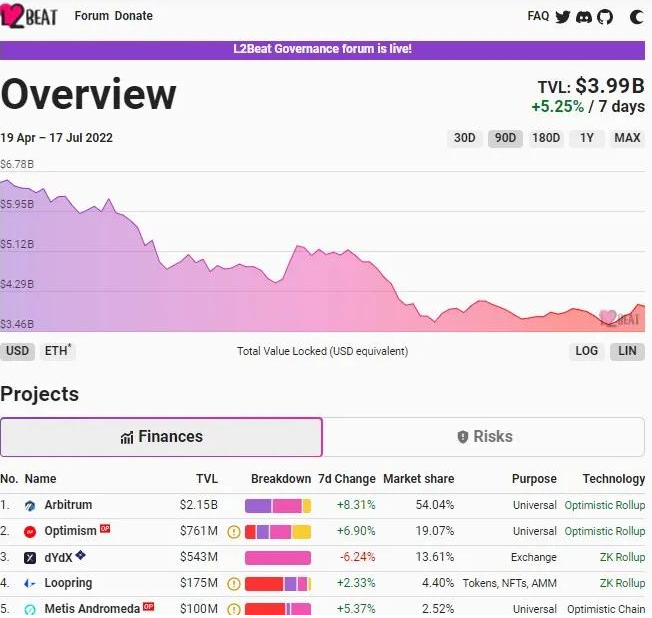This screenshot has width=652, height=618.
Task: Click Arbitrum's $2.15B TVL value
Action: tap(199, 505)
